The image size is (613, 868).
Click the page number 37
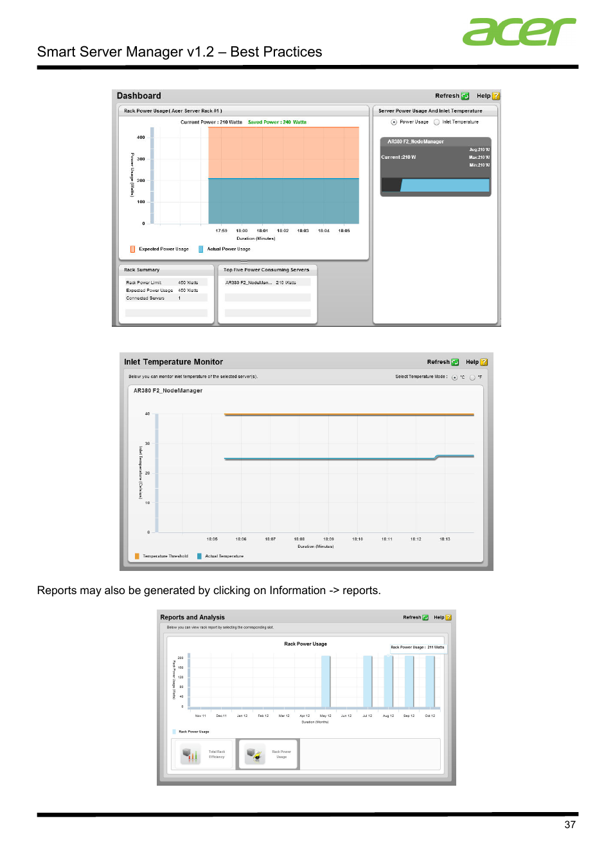570,825
